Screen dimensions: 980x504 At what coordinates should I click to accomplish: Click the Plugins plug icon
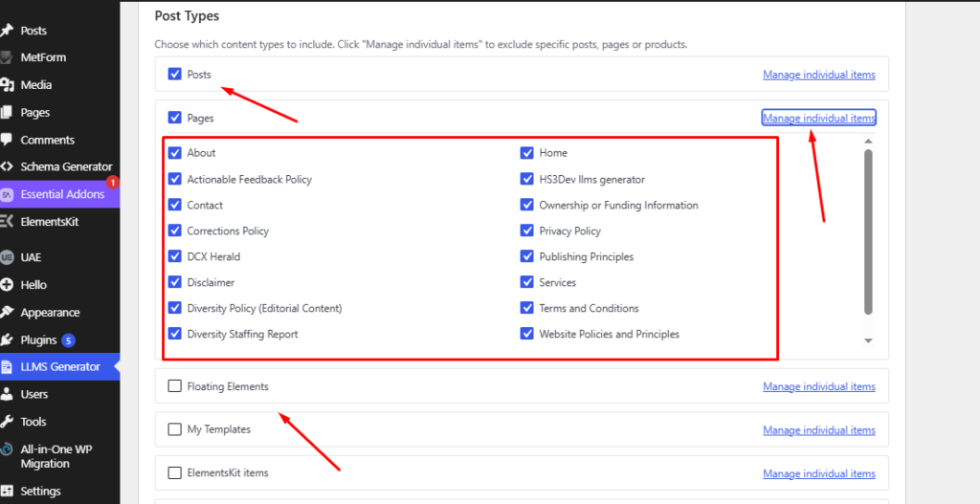click(7, 340)
